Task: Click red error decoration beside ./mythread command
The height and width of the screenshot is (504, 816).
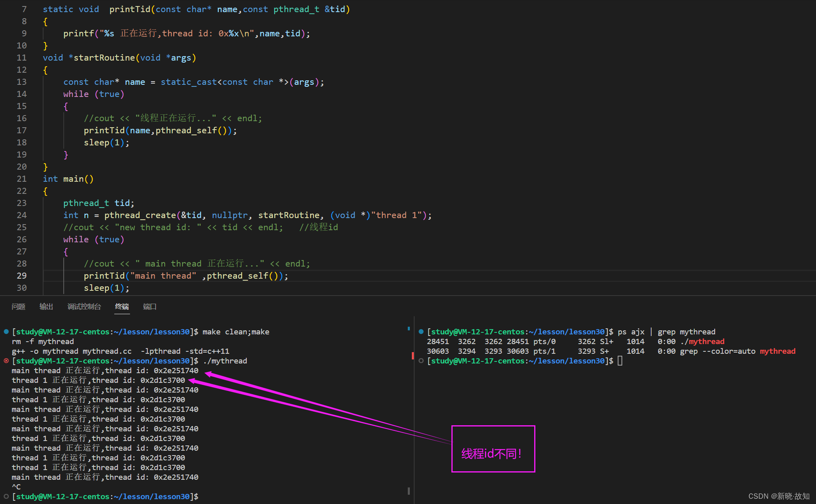Action: [6, 361]
